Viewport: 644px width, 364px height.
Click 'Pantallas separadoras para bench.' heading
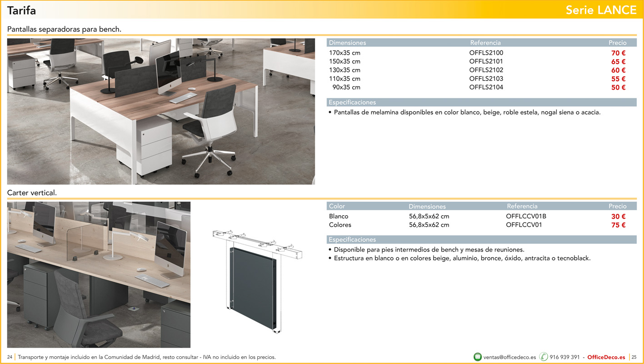[x=64, y=30]
